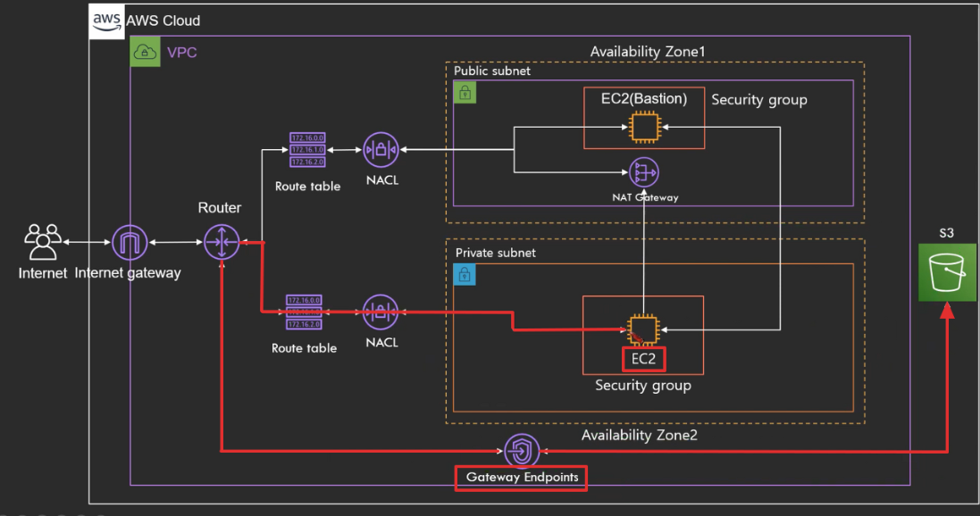Select the Internet gateway icon
Image resolution: width=980 pixels, height=516 pixels.
pos(130,243)
